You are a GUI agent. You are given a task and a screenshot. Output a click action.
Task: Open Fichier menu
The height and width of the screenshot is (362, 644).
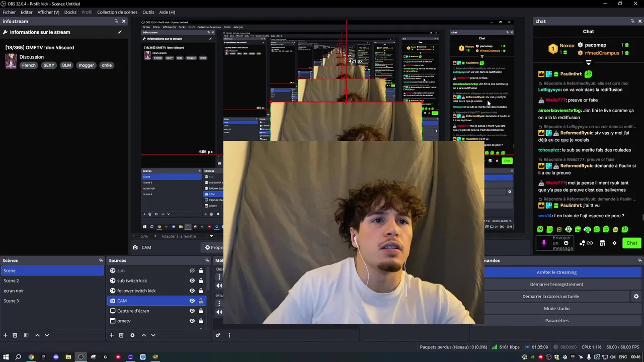(9, 12)
